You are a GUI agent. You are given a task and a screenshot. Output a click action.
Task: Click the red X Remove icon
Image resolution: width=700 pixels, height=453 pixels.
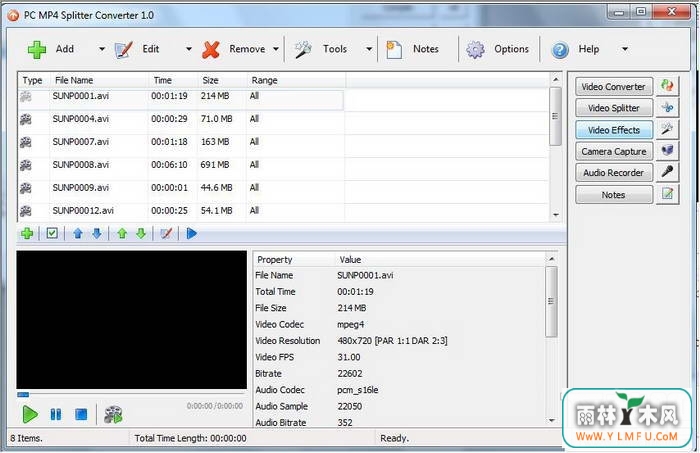pyautogui.click(x=210, y=50)
